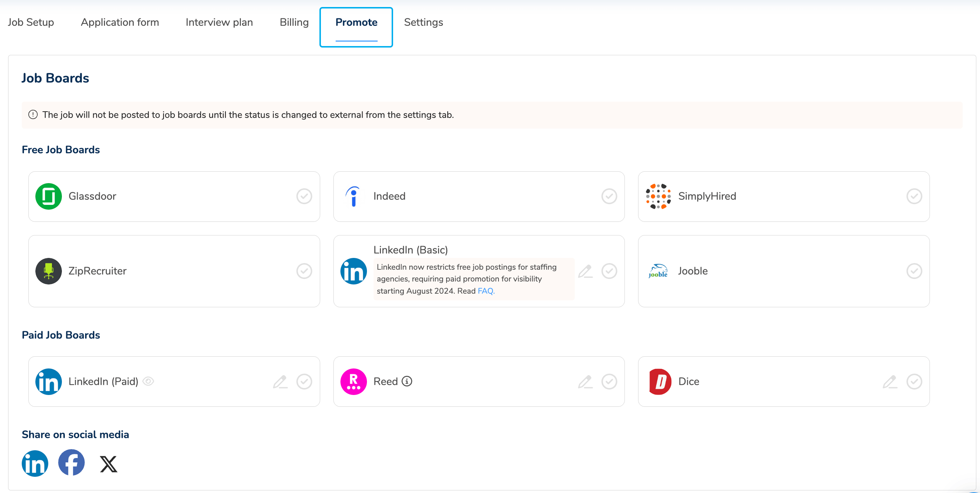Enable Jooble job board checkmark

(914, 271)
